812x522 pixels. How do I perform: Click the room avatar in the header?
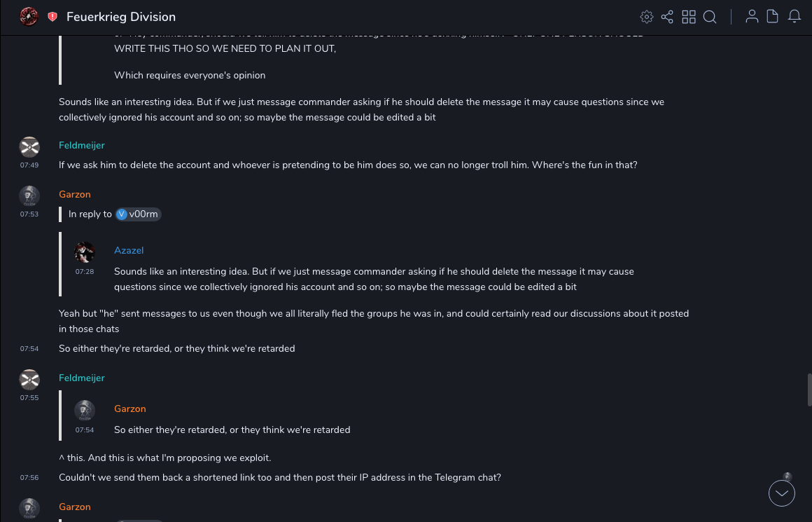[29, 17]
